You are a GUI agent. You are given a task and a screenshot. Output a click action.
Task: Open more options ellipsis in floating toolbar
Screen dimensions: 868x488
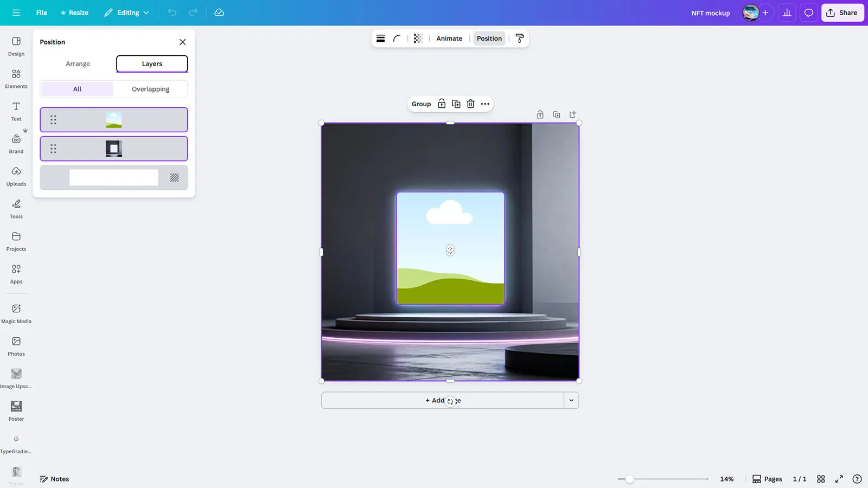[x=485, y=104]
